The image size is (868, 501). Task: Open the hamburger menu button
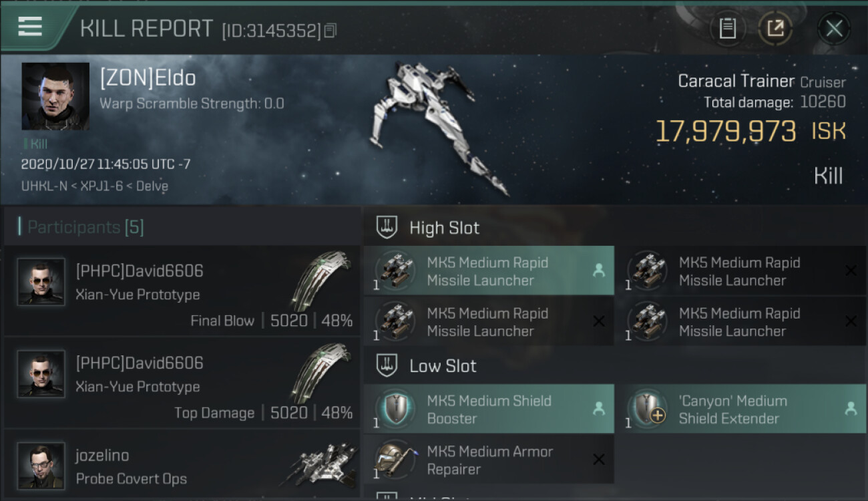[30, 27]
